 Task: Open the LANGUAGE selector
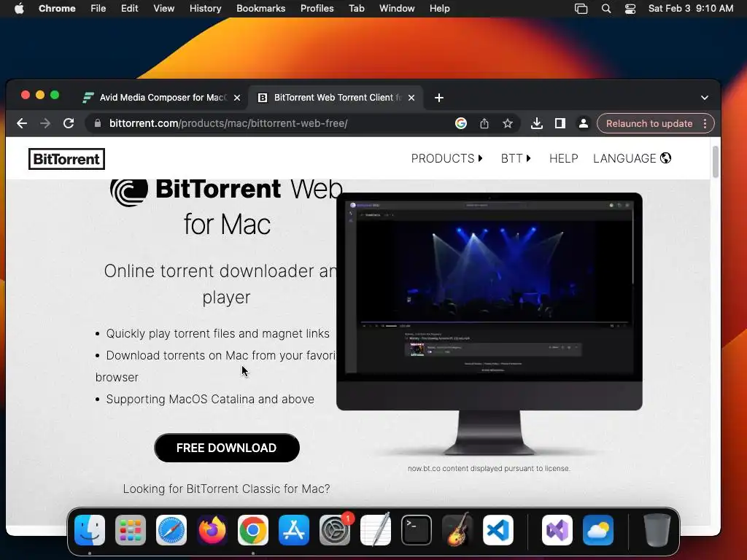[632, 158]
